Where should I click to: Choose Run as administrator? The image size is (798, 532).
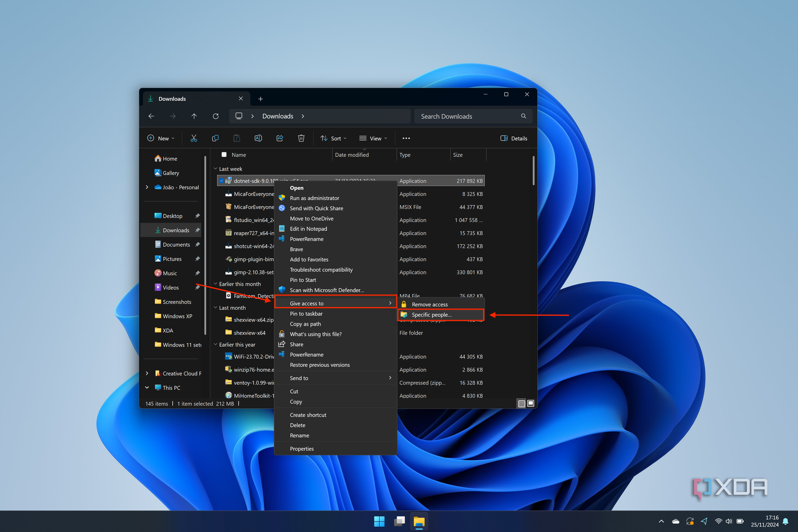[336, 198]
